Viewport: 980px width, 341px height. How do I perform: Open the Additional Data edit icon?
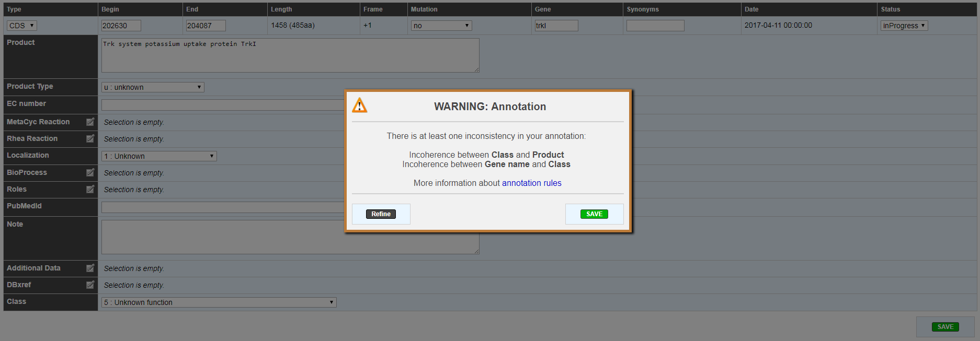click(90, 268)
